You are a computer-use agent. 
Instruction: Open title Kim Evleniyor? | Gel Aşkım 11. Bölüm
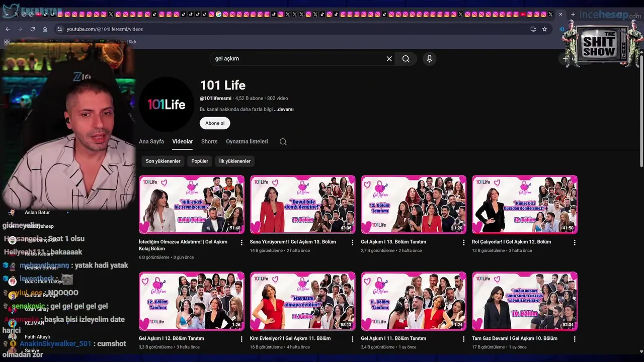point(290,339)
